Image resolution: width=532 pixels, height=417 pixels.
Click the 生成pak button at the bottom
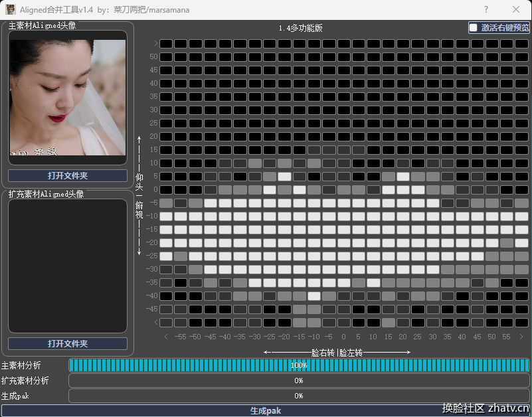coord(266,410)
